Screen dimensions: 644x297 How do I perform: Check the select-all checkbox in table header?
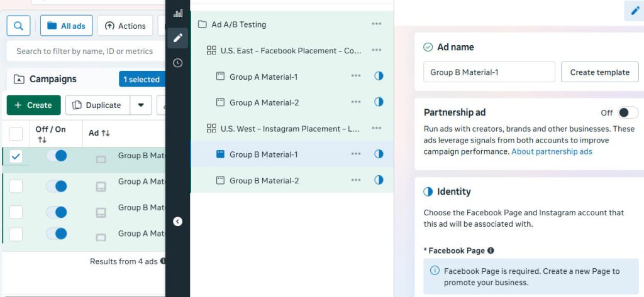(x=16, y=133)
